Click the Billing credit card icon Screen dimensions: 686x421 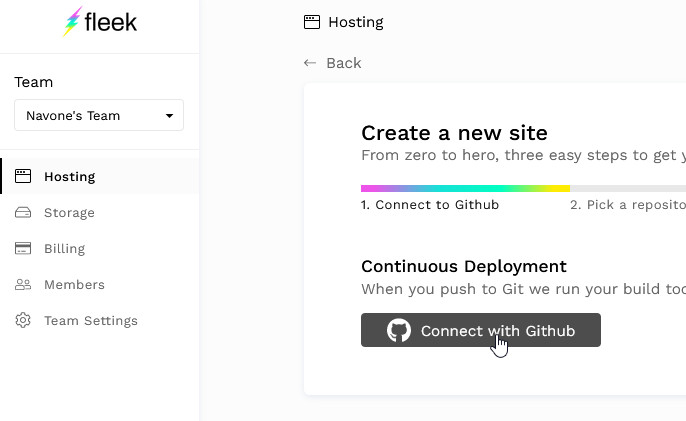coord(23,249)
